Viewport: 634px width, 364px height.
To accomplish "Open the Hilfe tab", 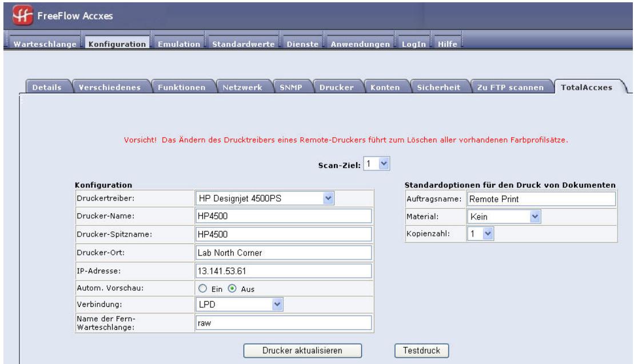I will click(448, 43).
